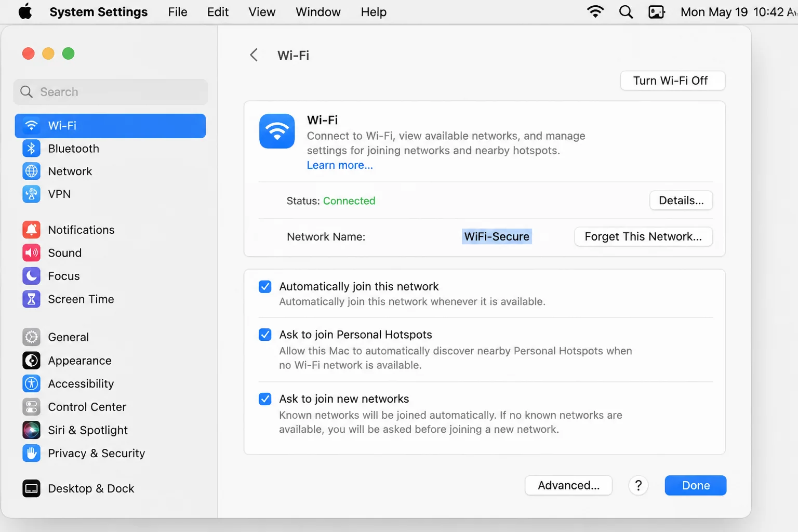Click the Desktop & Dock icon
Image resolution: width=798 pixels, height=532 pixels.
pos(32,488)
